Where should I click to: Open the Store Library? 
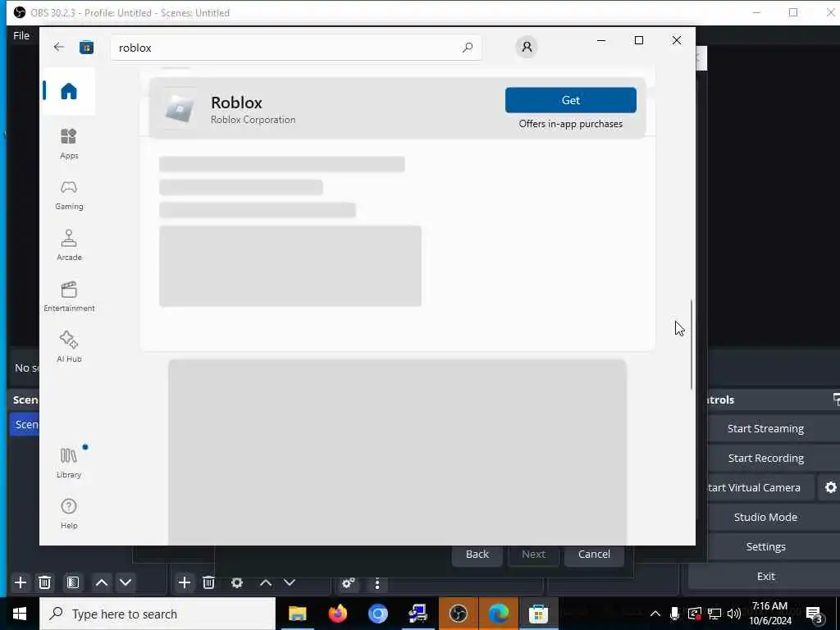click(69, 463)
